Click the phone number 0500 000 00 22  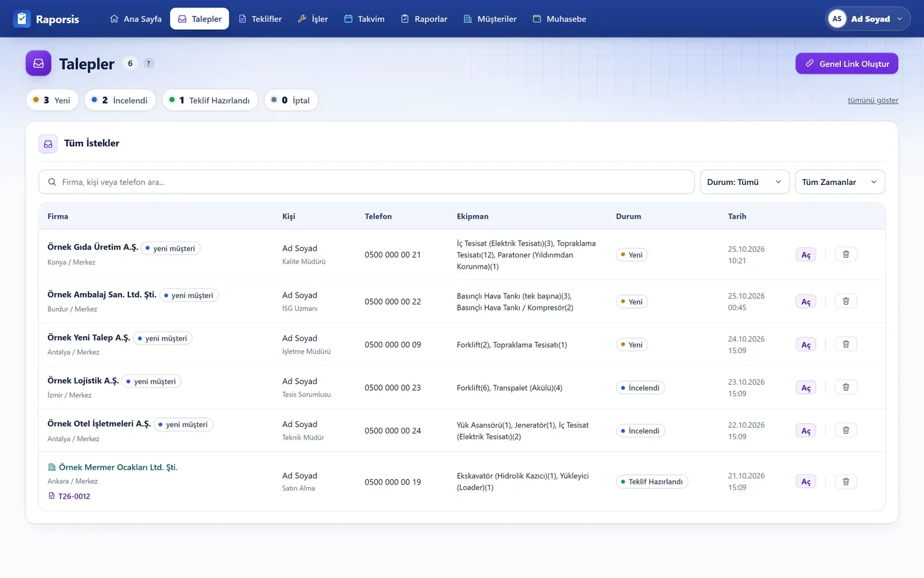click(x=393, y=302)
